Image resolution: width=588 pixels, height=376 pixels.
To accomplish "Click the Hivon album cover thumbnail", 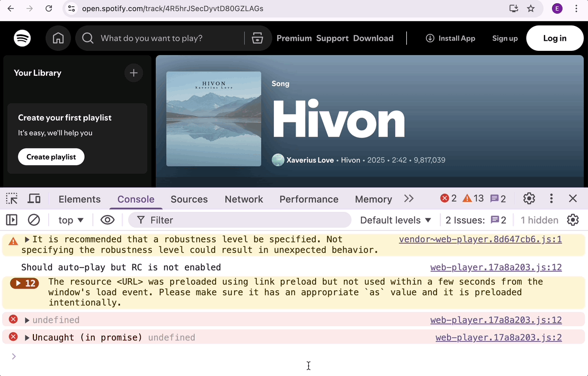I will click(x=214, y=119).
